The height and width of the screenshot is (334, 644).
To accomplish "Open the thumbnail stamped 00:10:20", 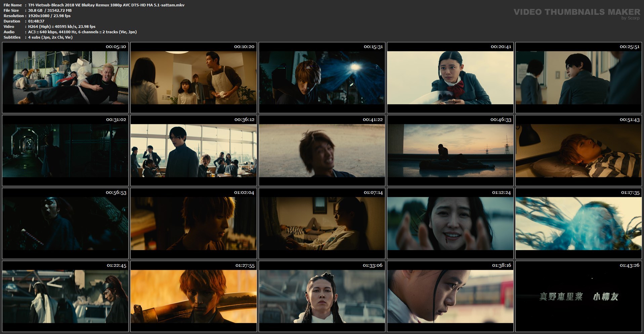I will click(194, 78).
